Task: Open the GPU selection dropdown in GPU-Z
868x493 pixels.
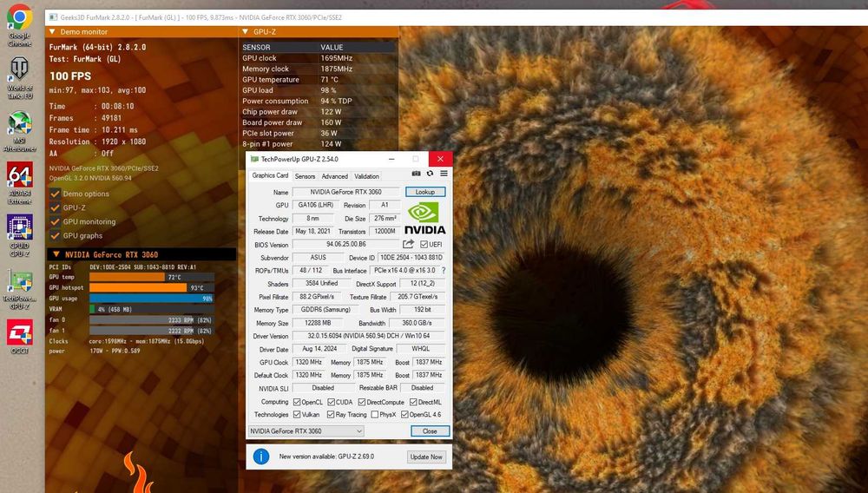Action: click(x=306, y=431)
